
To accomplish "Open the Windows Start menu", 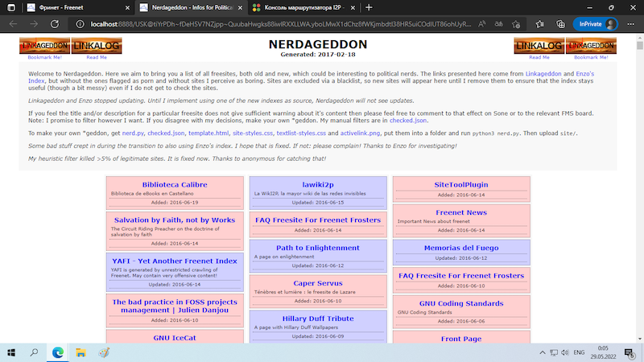I will 13,352.
